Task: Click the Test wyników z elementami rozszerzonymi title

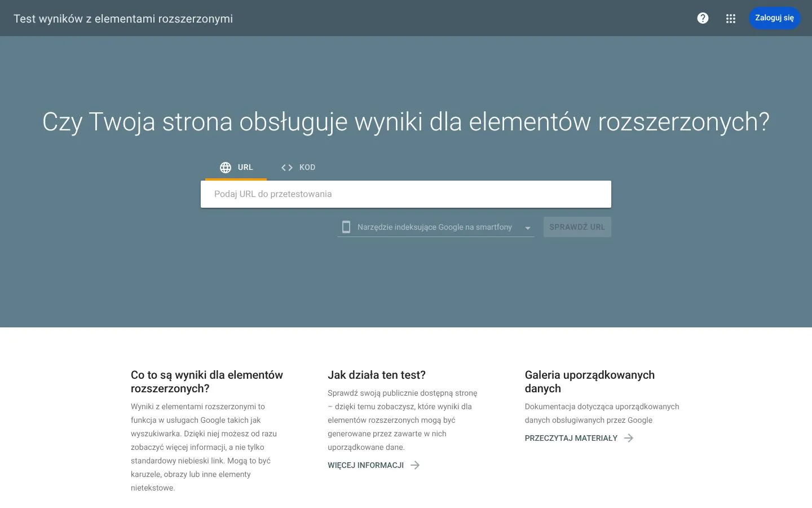Action: pyautogui.click(x=123, y=19)
